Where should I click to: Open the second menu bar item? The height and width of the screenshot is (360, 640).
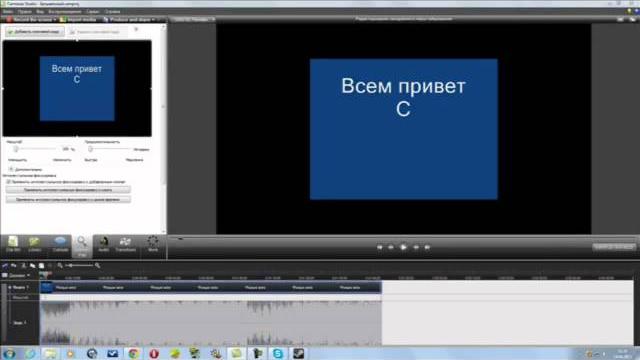[24, 11]
